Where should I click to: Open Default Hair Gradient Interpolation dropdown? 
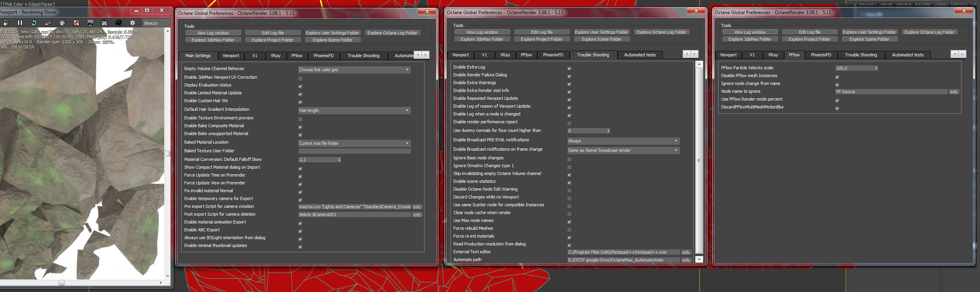click(354, 110)
